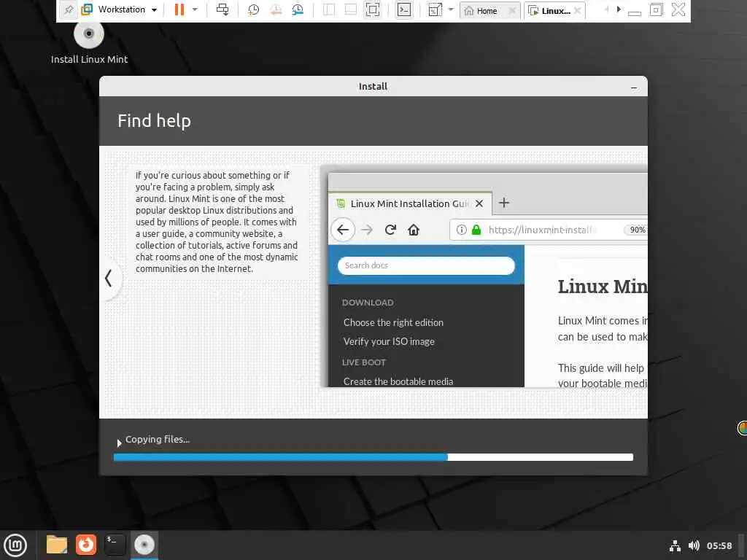Show or hide the console view

point(404,9)
